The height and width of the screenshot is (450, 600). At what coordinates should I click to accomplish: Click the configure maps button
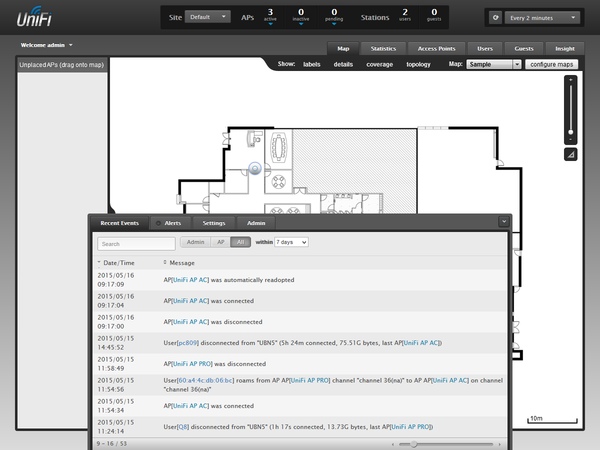tap(551, 64)
